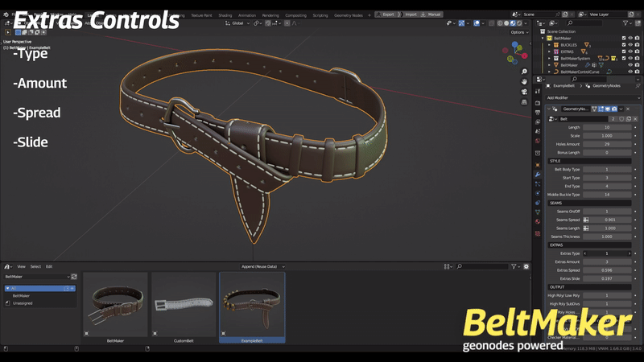Viewport: 644px width, 362px height.
Task: Open the BeltMaker asset library dropdown
Action: (37, 277)
